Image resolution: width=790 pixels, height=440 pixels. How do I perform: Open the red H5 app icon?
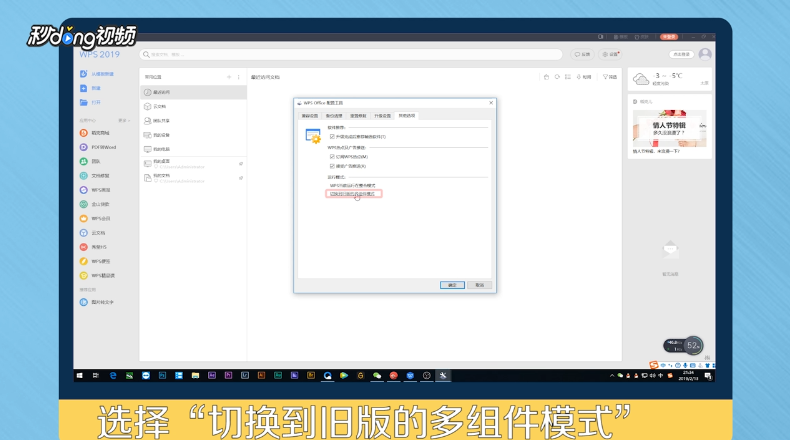tap(84, 247)
